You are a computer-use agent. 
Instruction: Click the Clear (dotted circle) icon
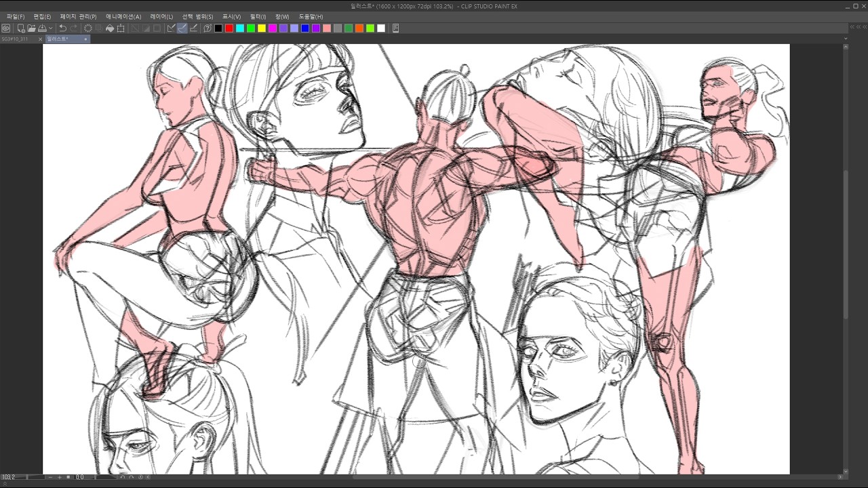(x=88, y=28)
